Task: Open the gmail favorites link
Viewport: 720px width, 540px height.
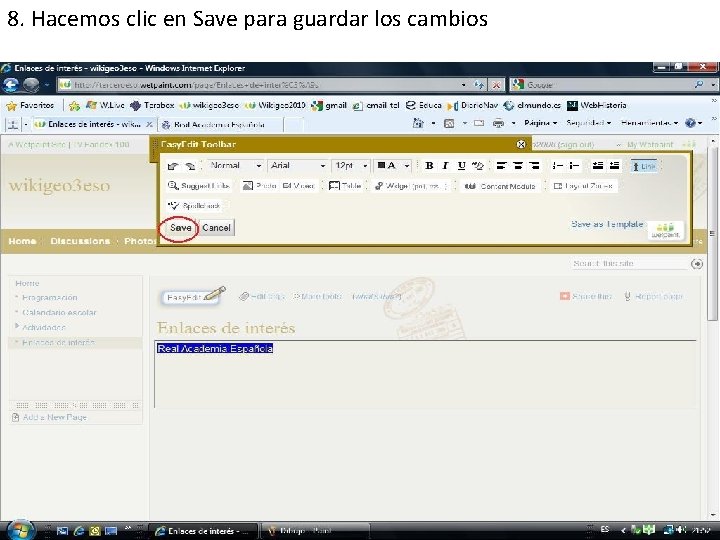Action: tap(329, 106)
